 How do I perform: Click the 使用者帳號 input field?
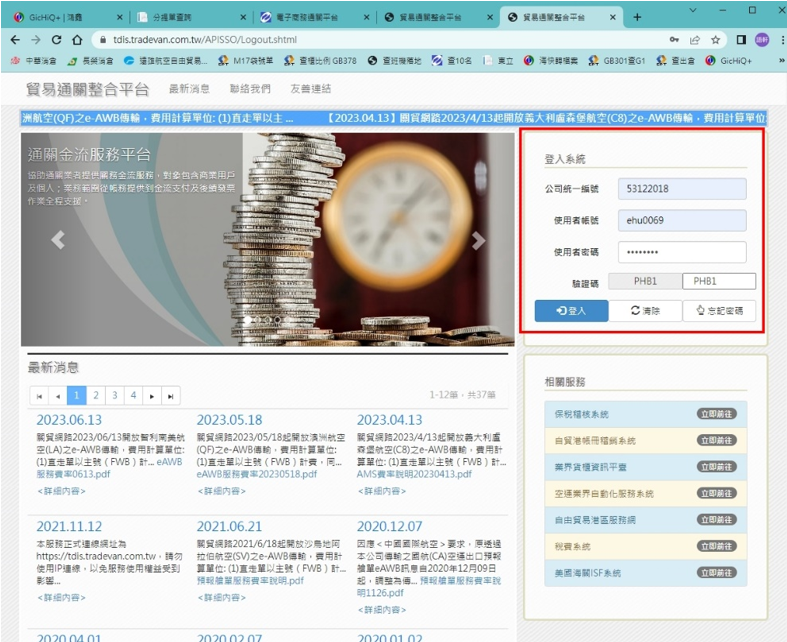tap(681, 220)
